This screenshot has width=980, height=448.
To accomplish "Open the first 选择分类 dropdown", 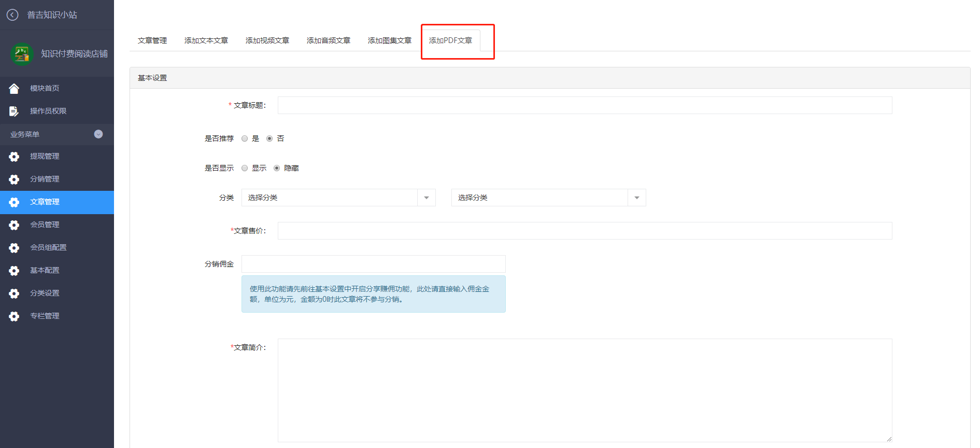I will point(338,198).
